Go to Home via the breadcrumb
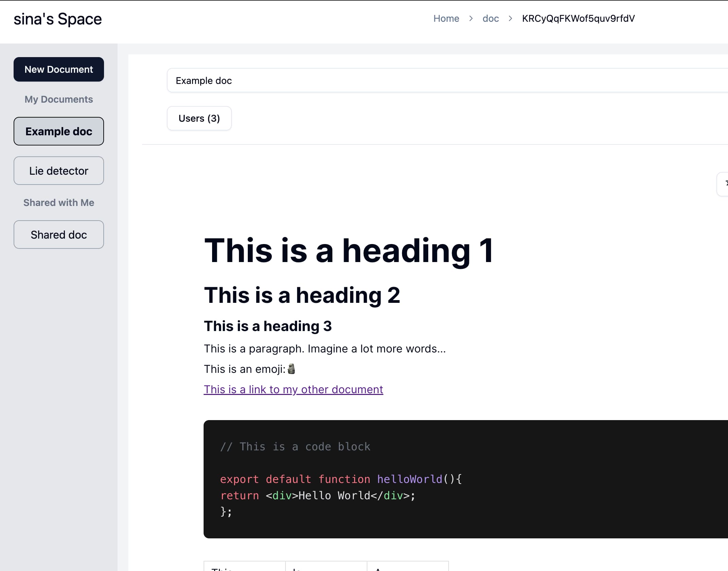 tap(446, 18)
